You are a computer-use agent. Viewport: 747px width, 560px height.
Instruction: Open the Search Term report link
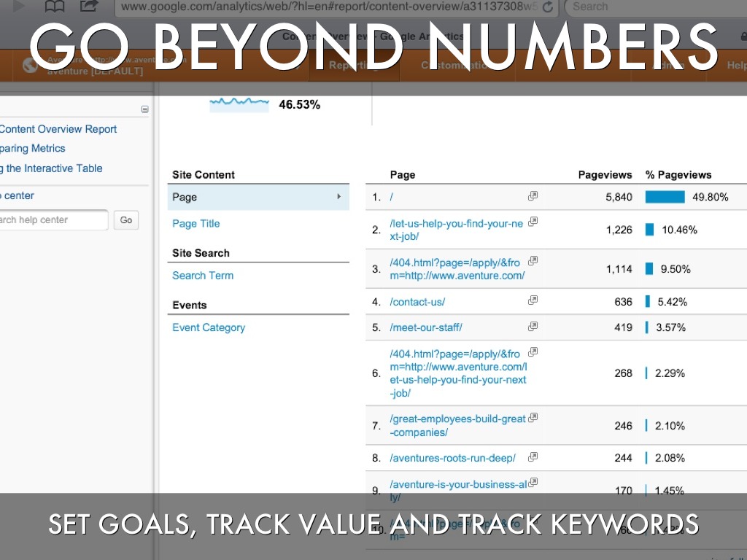(203, 276)
